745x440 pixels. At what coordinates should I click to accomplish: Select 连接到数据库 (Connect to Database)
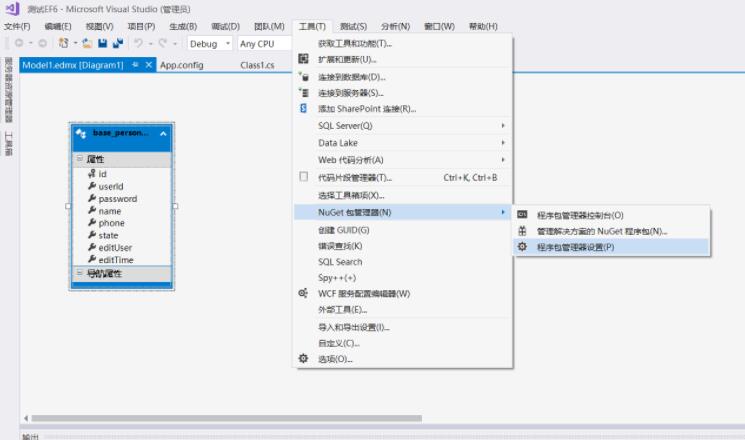pyautogui.click(x=350, y=77)
